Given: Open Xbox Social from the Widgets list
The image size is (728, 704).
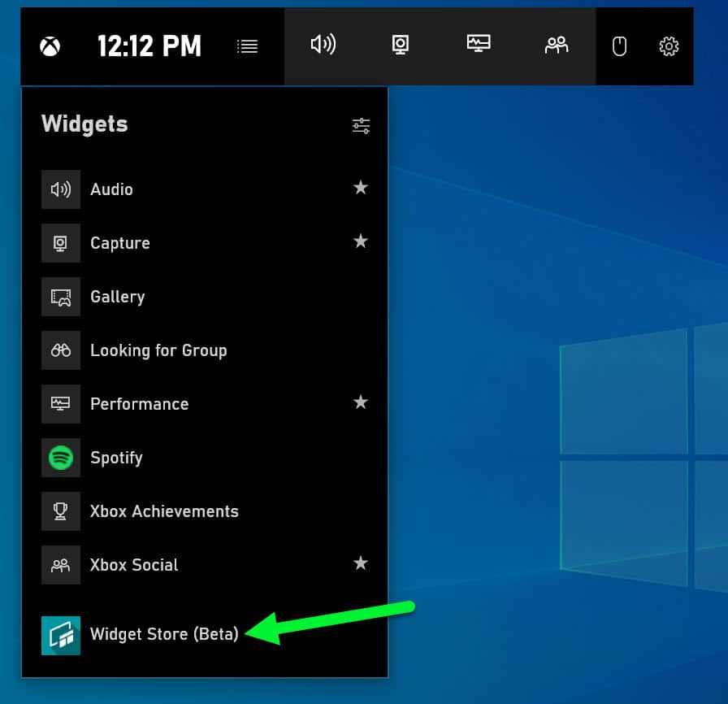Looking at the screenshot, I should point(205,565).
